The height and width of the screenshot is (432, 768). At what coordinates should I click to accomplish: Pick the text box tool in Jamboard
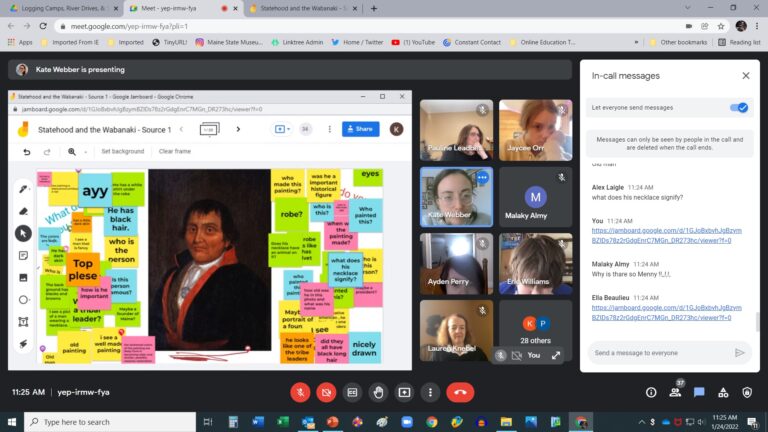click(23, 322)
